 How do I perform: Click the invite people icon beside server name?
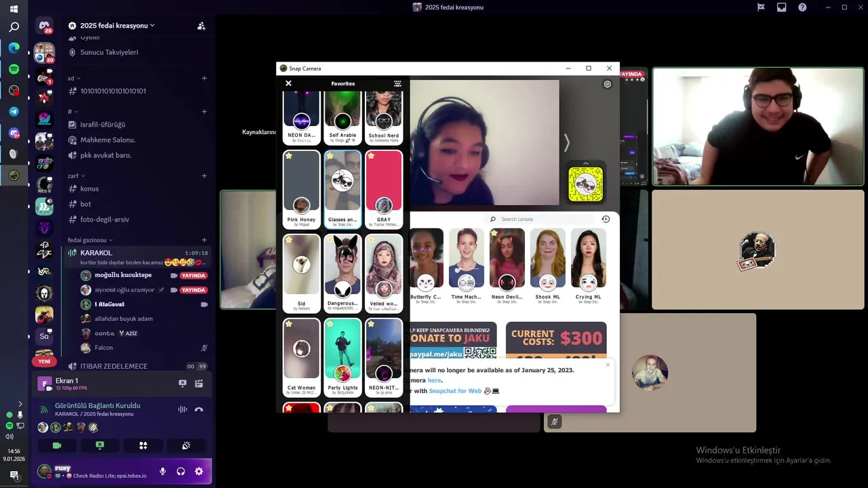pos(201,26)
